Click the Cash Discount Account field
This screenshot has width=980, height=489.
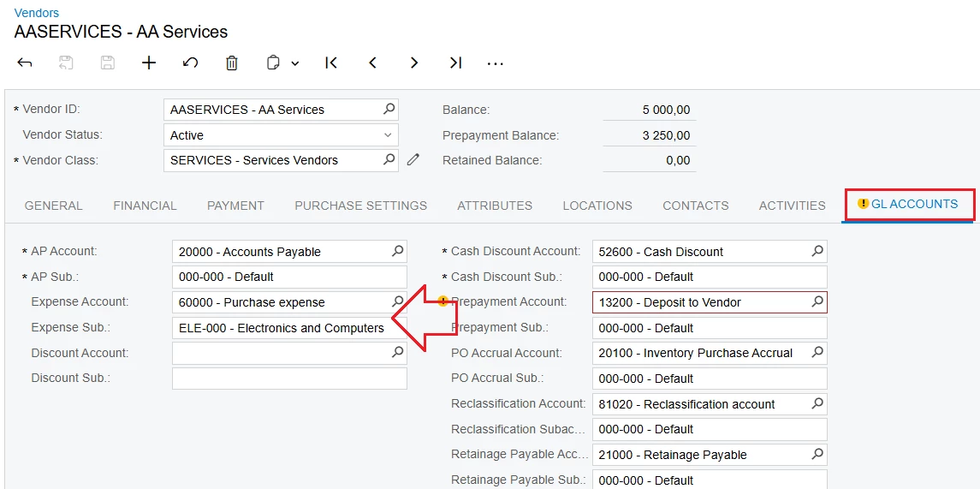point(710,252)
